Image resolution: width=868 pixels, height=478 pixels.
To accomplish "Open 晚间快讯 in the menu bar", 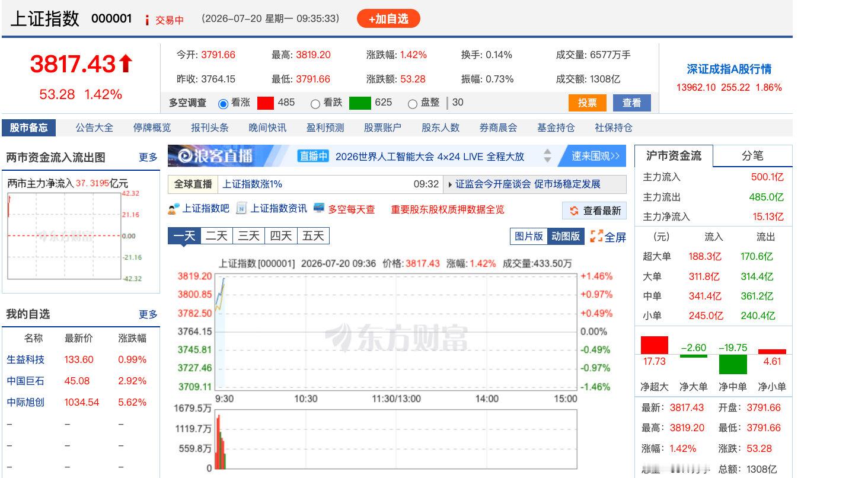I will click(267, 128).
